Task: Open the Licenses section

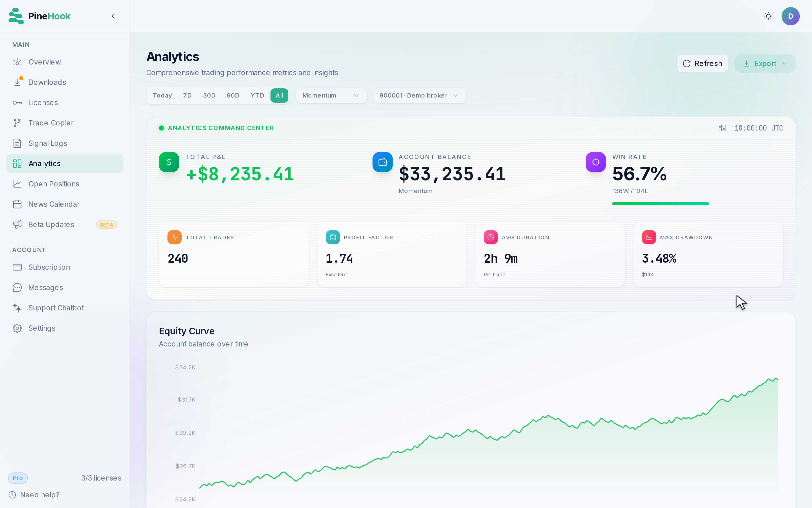Action: click(64, 103)
